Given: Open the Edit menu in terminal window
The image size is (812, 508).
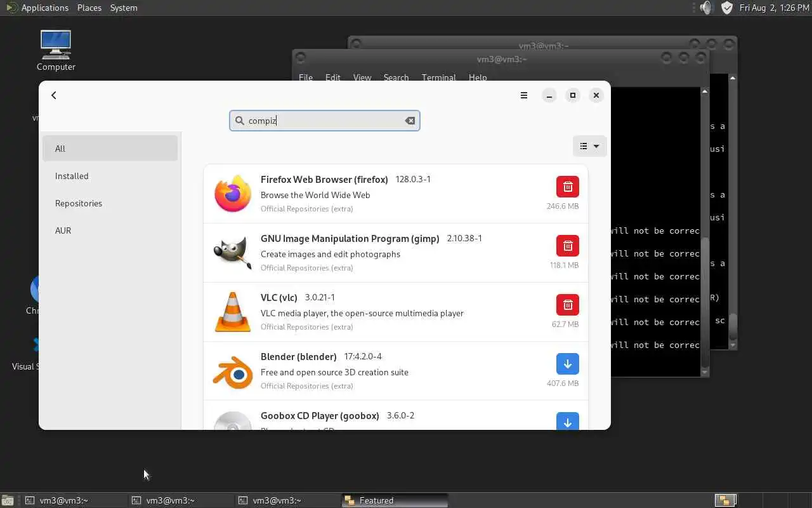Looking at the screenshot, I should (x=333, y=77).
